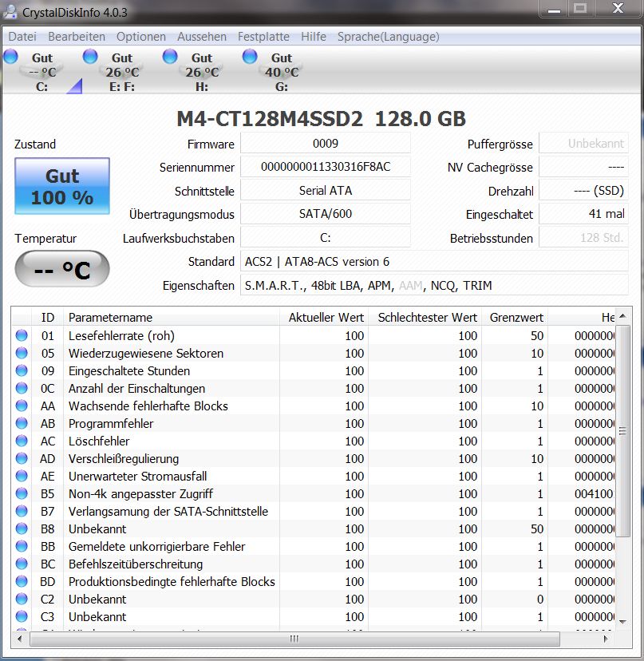Click status dot for Anzahl der Einschaltungen

[x=22, y=388]
